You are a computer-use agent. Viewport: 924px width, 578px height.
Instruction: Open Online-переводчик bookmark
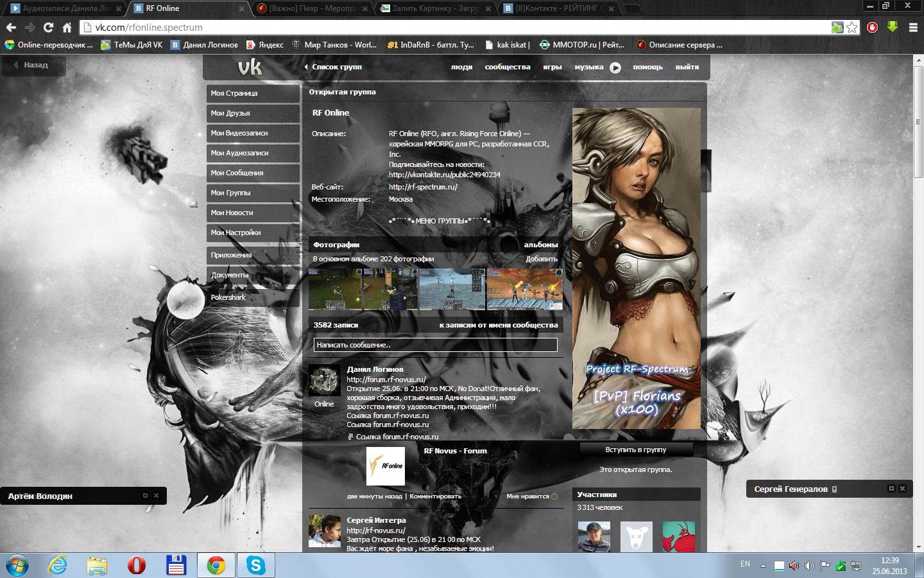click(x=49, y=45)
